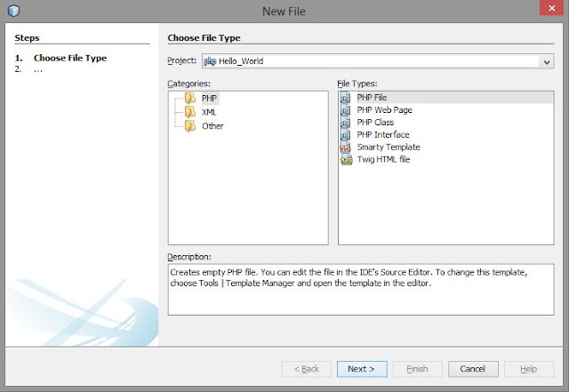Screen dimensions: 569x392
Task: Select the XML category
Action: coord(209,112)
